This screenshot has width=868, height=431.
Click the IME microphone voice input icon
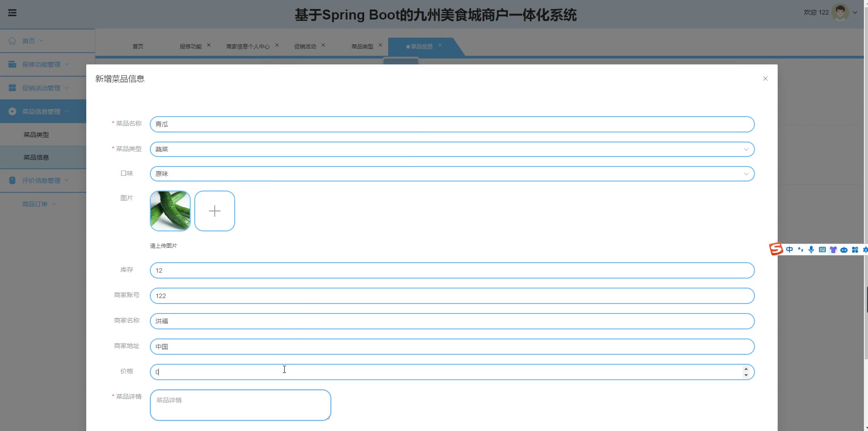coord(811,250)
